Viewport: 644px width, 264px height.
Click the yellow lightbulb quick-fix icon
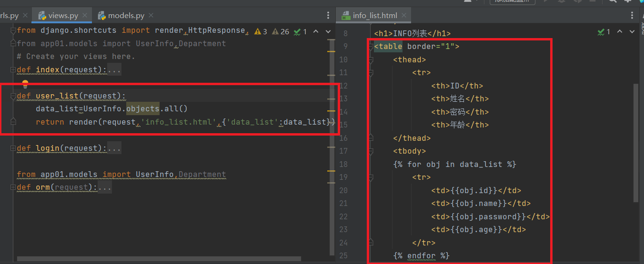pyautogui.click(x=25, y=84)
